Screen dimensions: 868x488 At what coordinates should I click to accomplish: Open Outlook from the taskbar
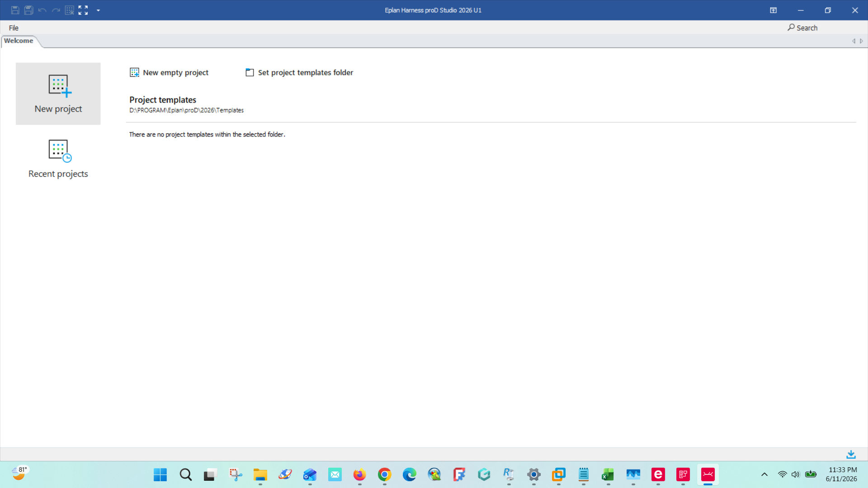tap(310, 475)
